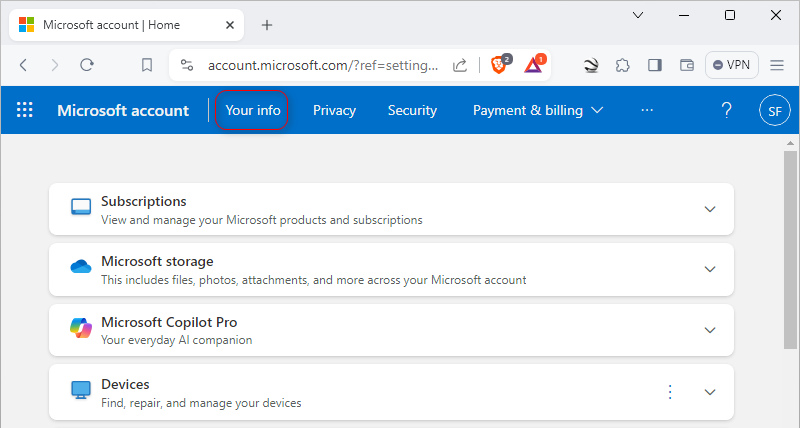Click the Microsoft account header link

coord(123,111)
